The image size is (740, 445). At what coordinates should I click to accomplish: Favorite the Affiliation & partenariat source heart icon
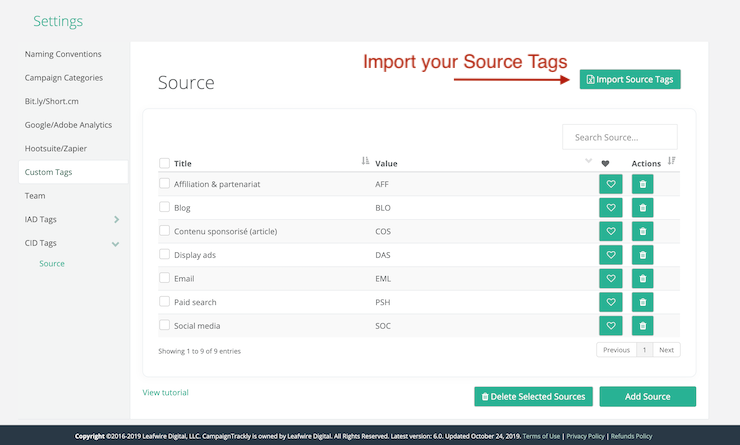pyautogui.click(x=610, y=184)
